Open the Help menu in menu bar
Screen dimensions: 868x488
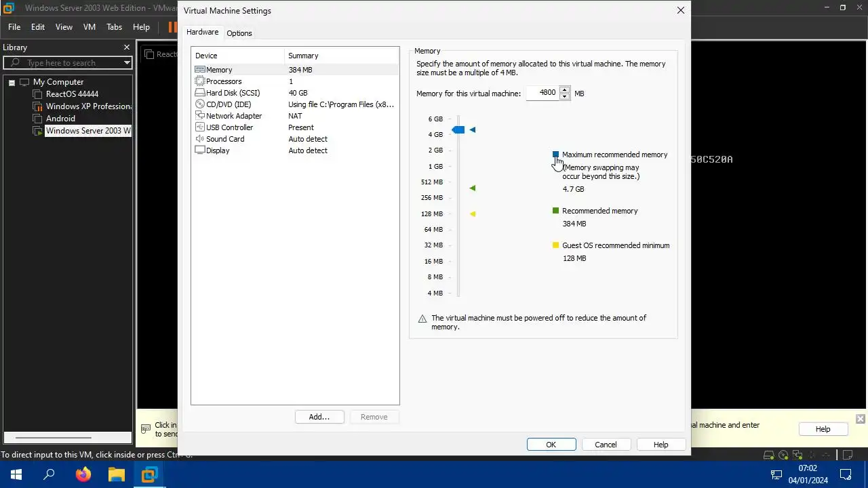point(141,27)
